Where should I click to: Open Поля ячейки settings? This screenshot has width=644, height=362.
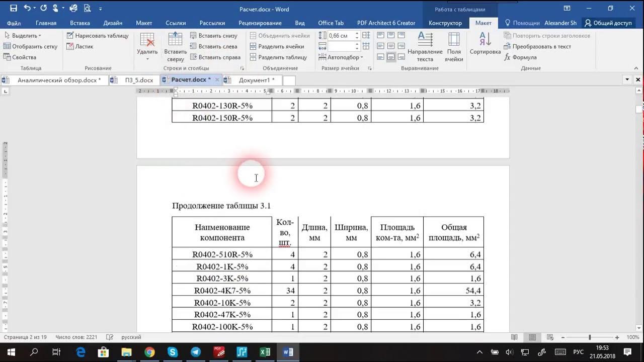pos(454,47)
